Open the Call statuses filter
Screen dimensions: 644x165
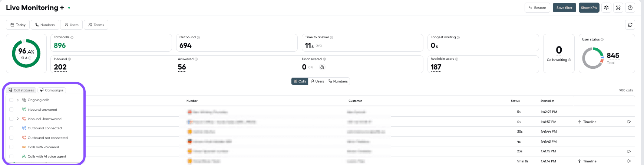click(x=22, y=90)
